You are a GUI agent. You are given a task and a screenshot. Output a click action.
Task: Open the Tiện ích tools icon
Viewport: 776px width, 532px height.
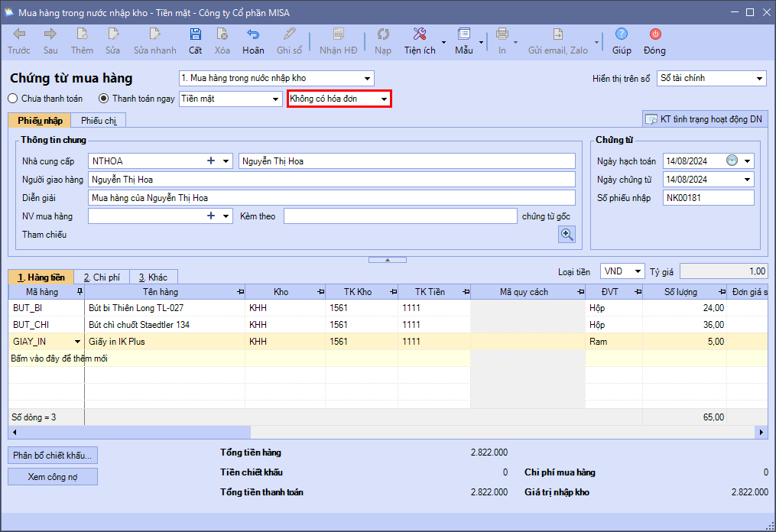pyautogui.click(x=420, y=35)
